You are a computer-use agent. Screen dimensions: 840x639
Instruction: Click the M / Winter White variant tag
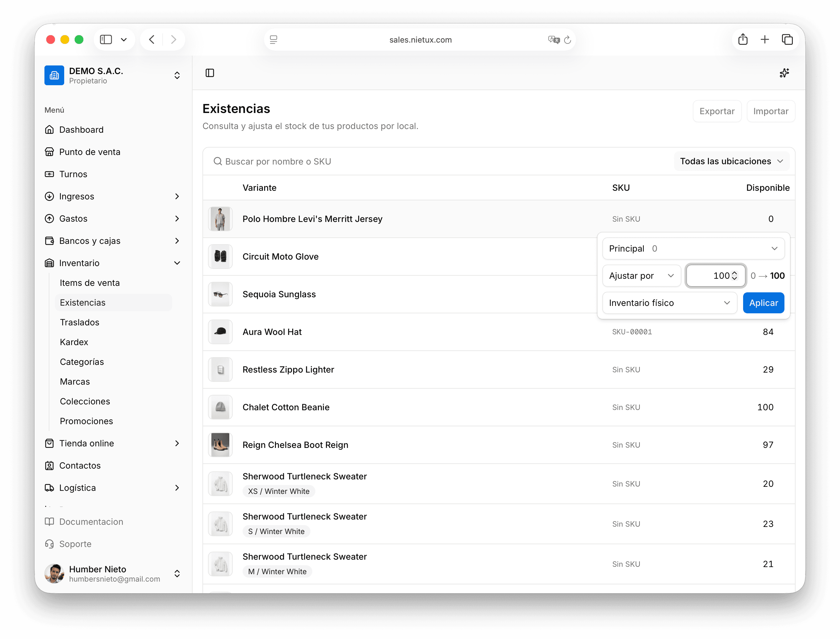277,571
